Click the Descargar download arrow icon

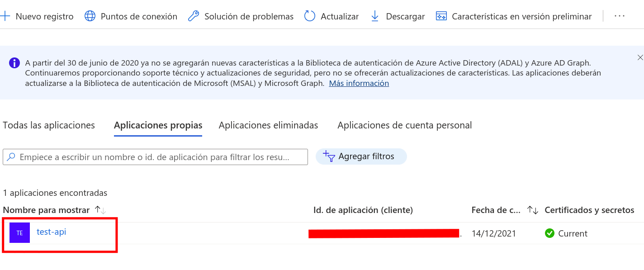(375, 16)
